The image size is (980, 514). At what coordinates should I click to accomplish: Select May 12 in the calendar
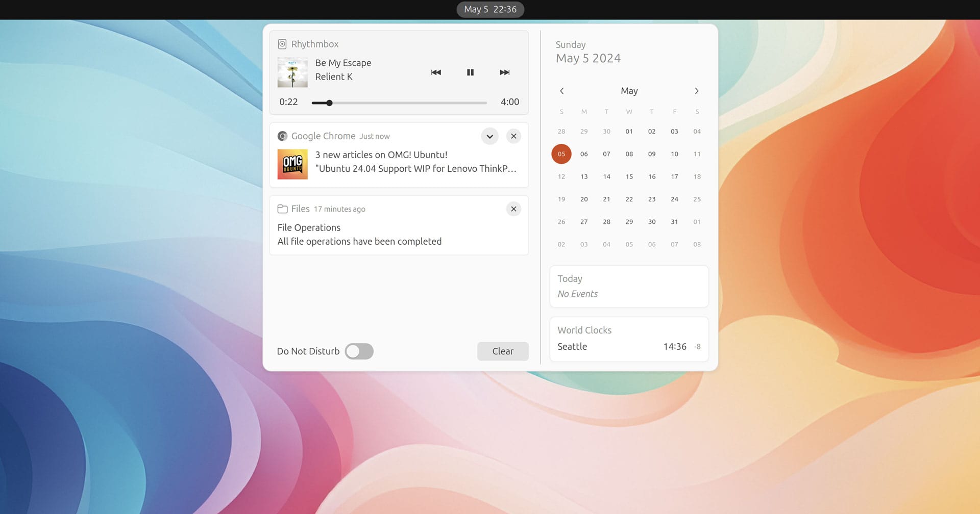tap(561, 176)
